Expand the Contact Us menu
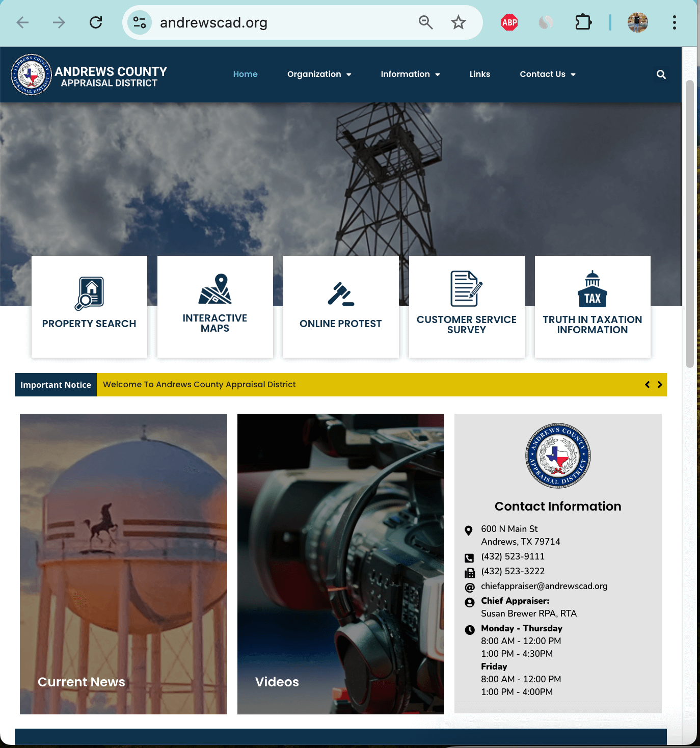The width and height of the screenshot is (700, 748). point(547,74)
